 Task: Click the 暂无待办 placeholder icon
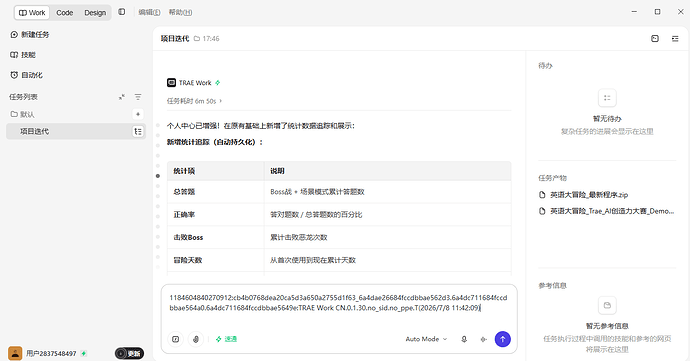pyautogui.click(x=607, y=98)
